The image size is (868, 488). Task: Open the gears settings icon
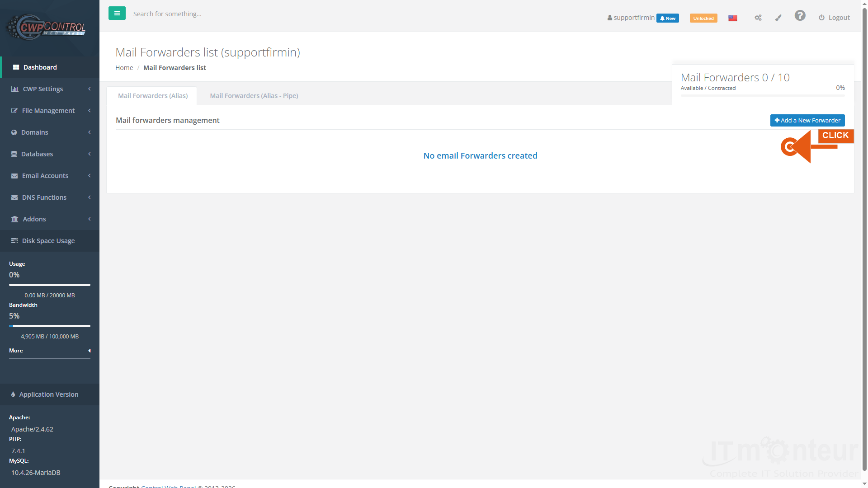(758, 18)
